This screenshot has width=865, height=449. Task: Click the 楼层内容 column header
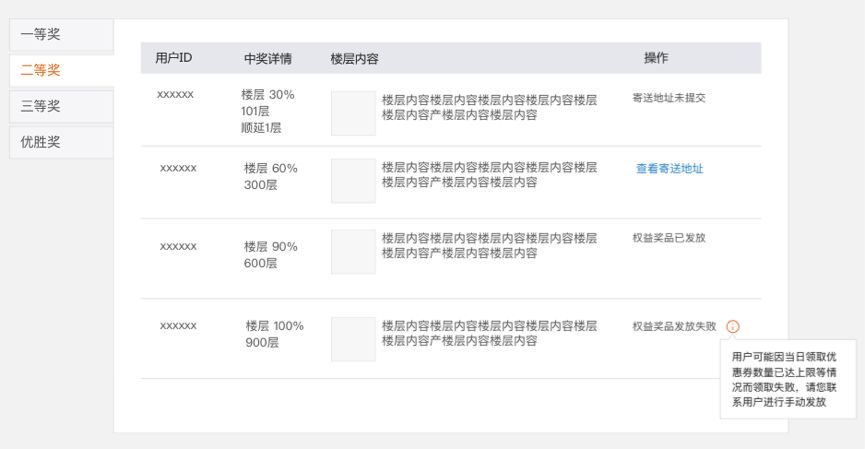click(x=355, y=58)
